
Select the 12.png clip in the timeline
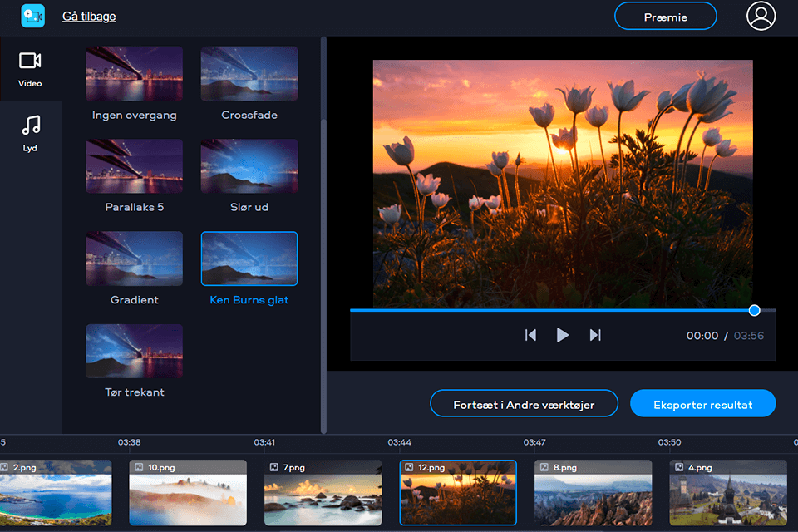[x=457, y=492]
